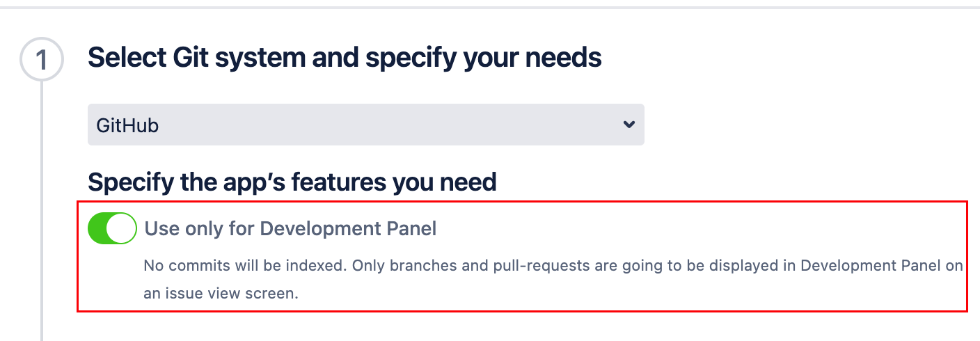Click the Use only for Development Panel label
The height and width of the screenshot is (341, 980).
coord(290,229)
